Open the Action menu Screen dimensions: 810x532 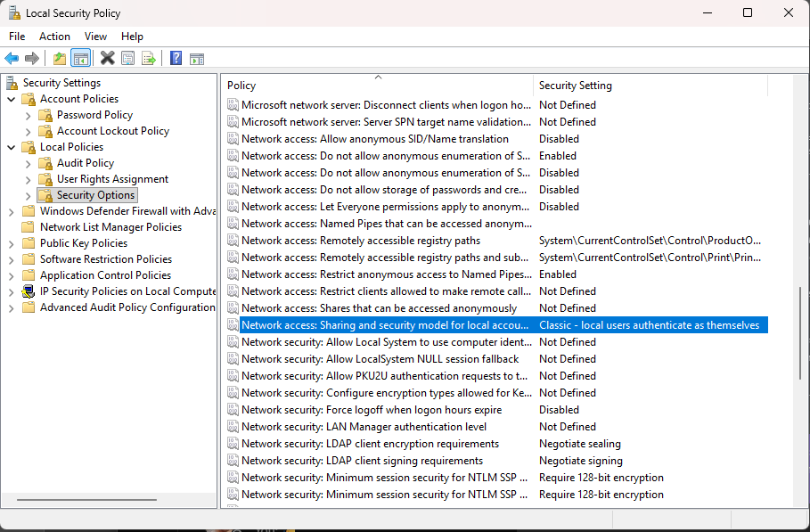coord(54,37)
